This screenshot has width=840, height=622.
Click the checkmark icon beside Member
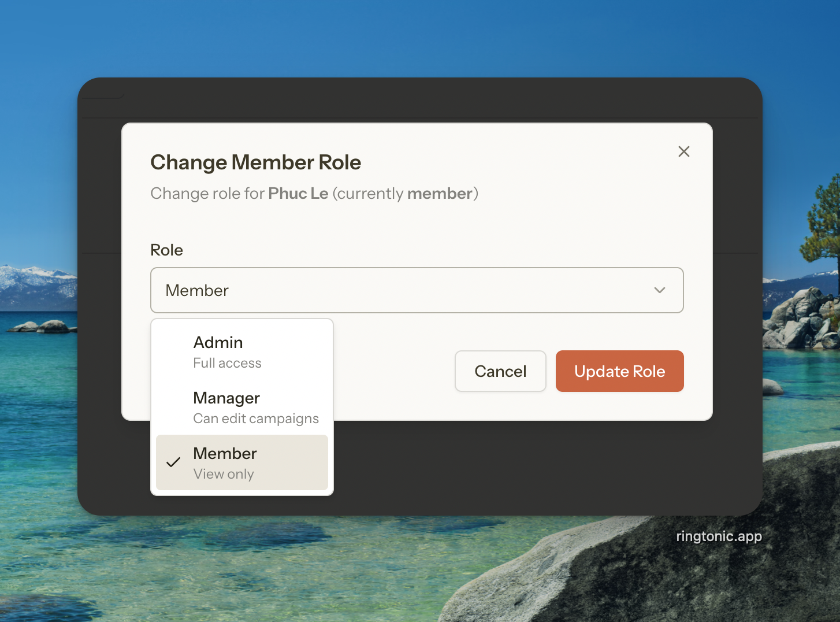pos(173,462)
